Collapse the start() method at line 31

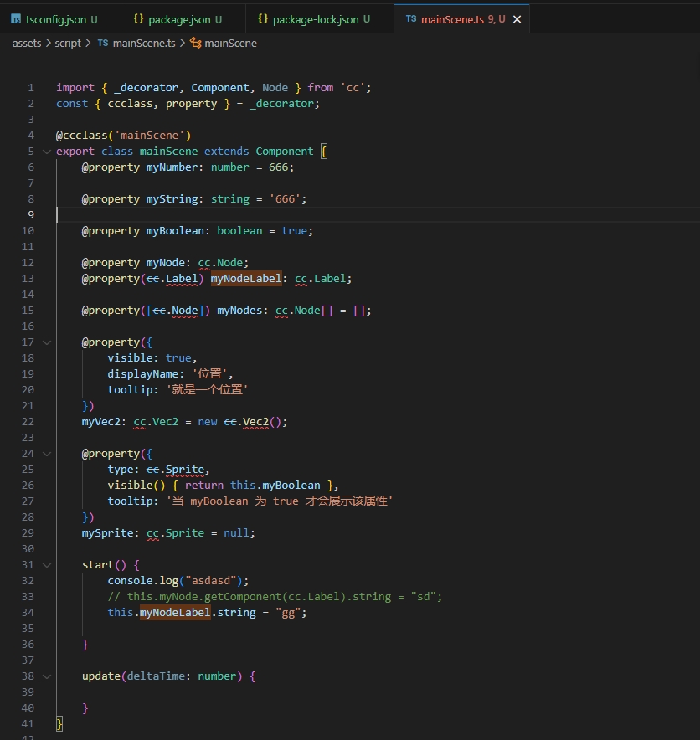tap(47, 565)
